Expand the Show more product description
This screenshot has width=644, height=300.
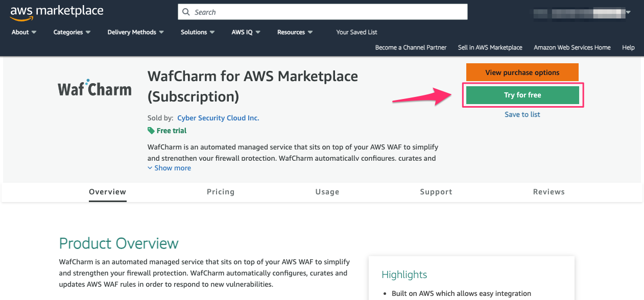[x=169, y=167]
